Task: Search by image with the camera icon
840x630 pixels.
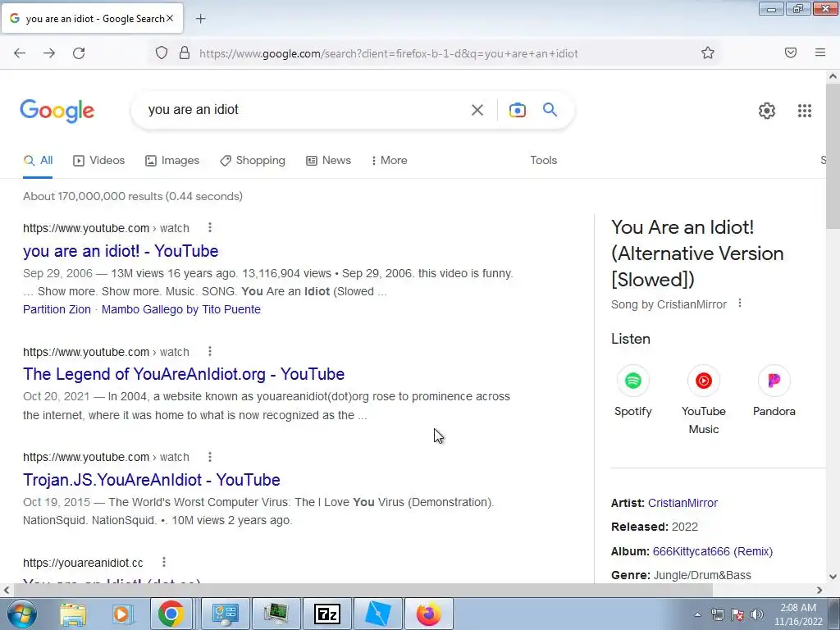Action: tap(517, 110)
